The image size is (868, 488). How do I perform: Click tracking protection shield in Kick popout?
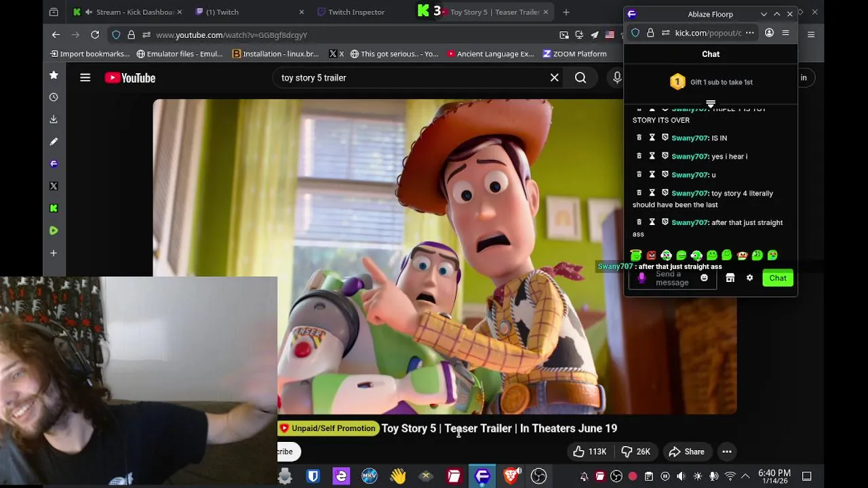coord(635,33)
